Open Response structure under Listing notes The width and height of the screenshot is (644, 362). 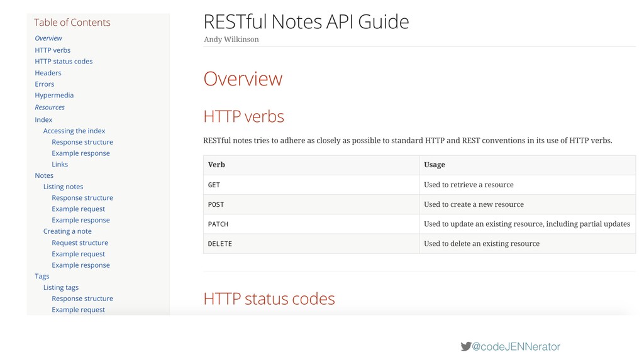coord(82,197)
